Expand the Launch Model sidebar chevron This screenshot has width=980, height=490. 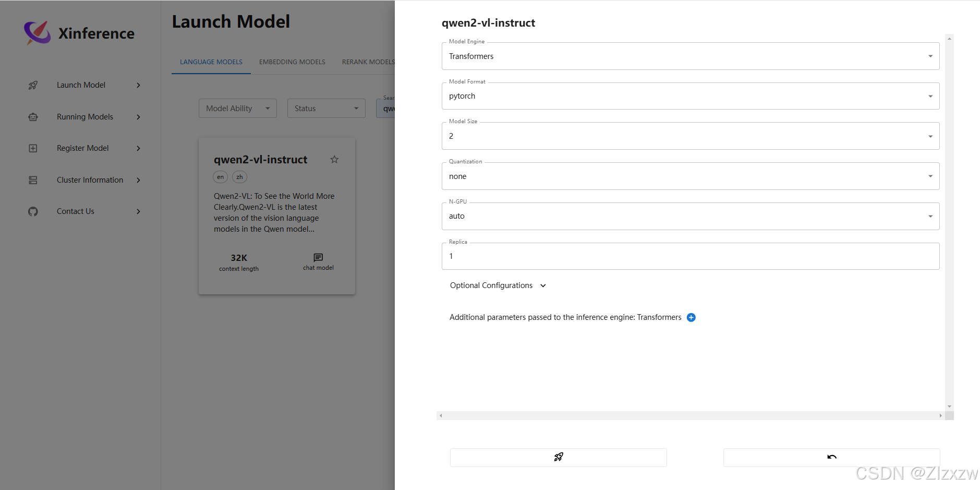[x=138, y=85]
